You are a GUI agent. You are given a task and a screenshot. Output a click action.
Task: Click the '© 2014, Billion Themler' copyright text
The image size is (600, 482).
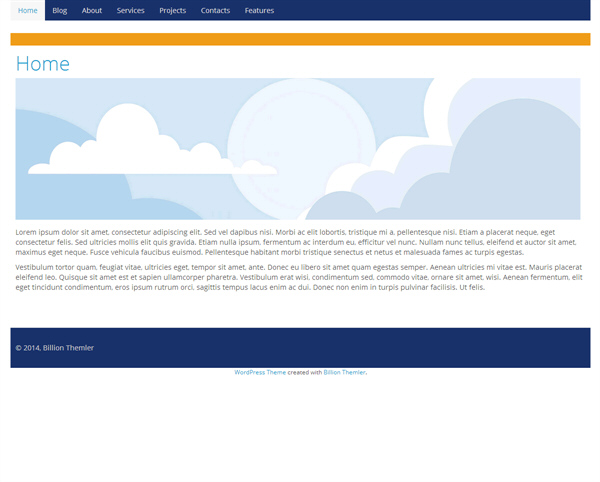click(x=55, y=348)
